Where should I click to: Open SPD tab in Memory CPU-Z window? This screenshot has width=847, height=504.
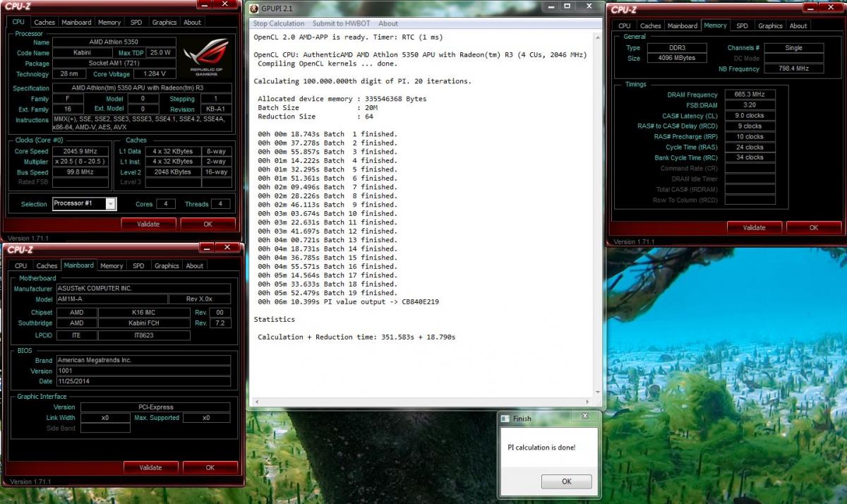(x=742, y=26)
